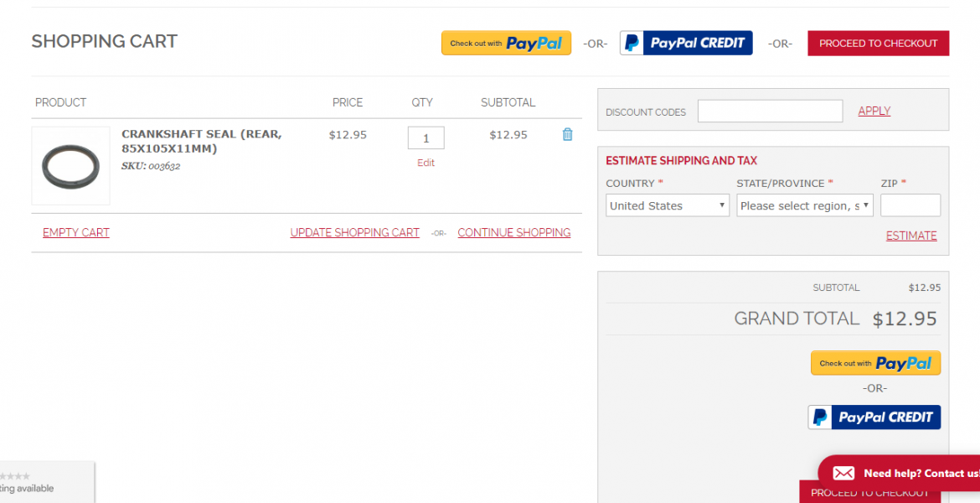980x503 pixels.
Task: Click the PayPal Credit button below Grand Total
Action: pos(874,417)
